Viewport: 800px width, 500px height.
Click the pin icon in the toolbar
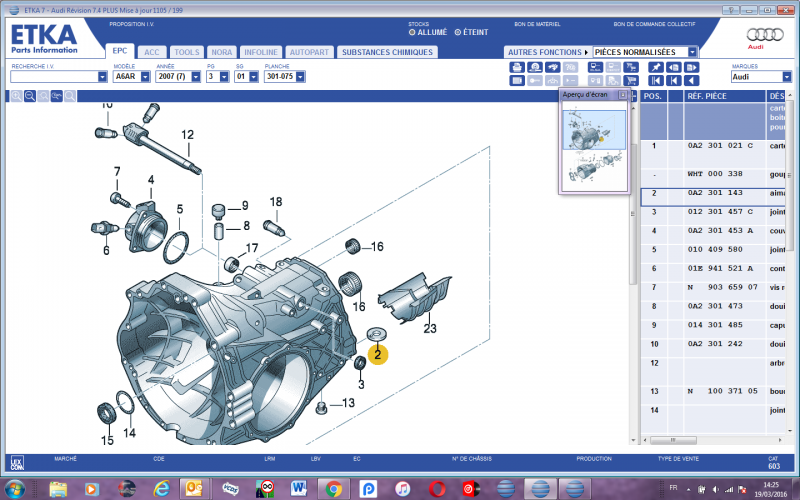(x=655, y=67)
